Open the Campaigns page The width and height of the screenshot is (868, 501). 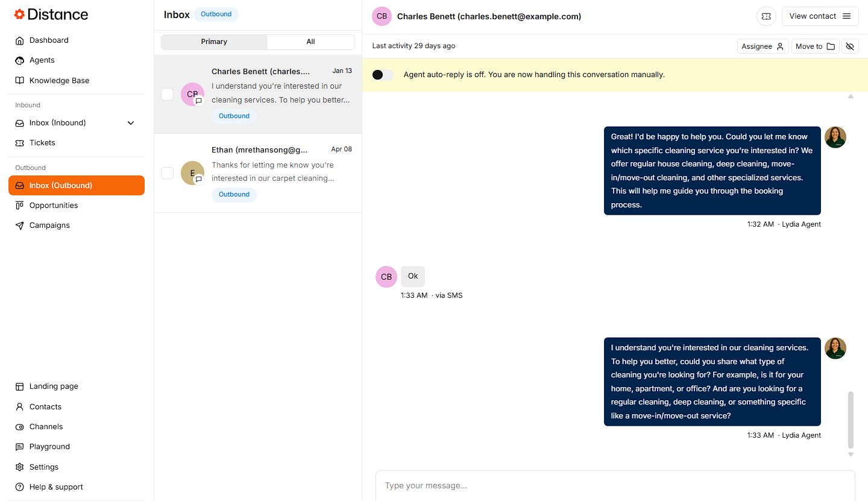coord(49,225)
